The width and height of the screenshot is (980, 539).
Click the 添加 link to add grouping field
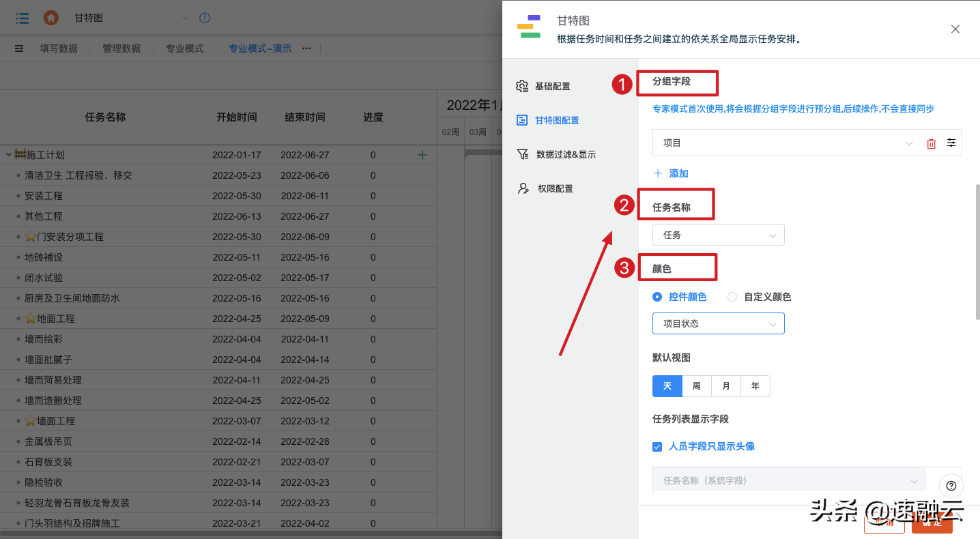(x=670, y=173)
